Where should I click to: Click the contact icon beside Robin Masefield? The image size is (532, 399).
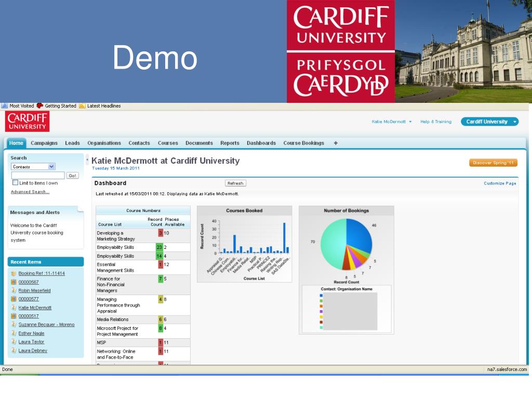[14, 290]
